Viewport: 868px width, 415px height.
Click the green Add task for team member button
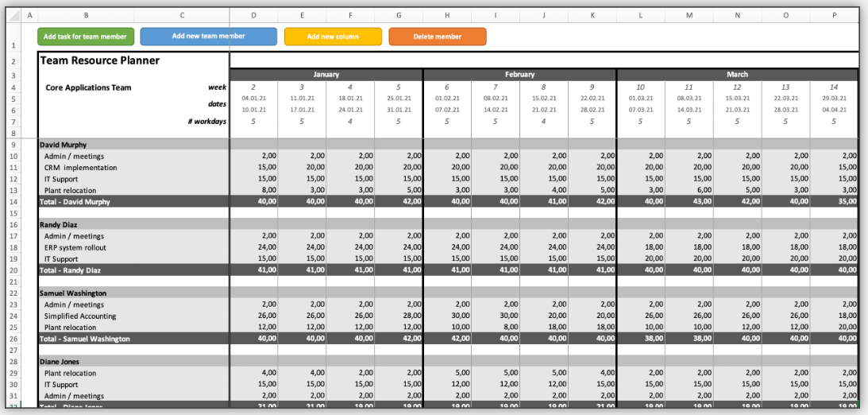click(x=86, y=37)
